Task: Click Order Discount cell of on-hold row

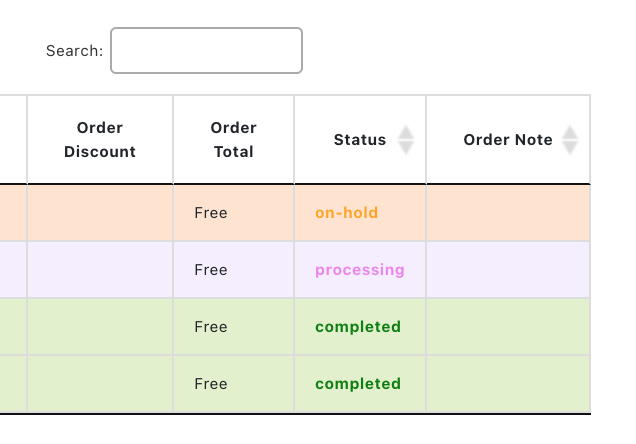Action: 100,213
